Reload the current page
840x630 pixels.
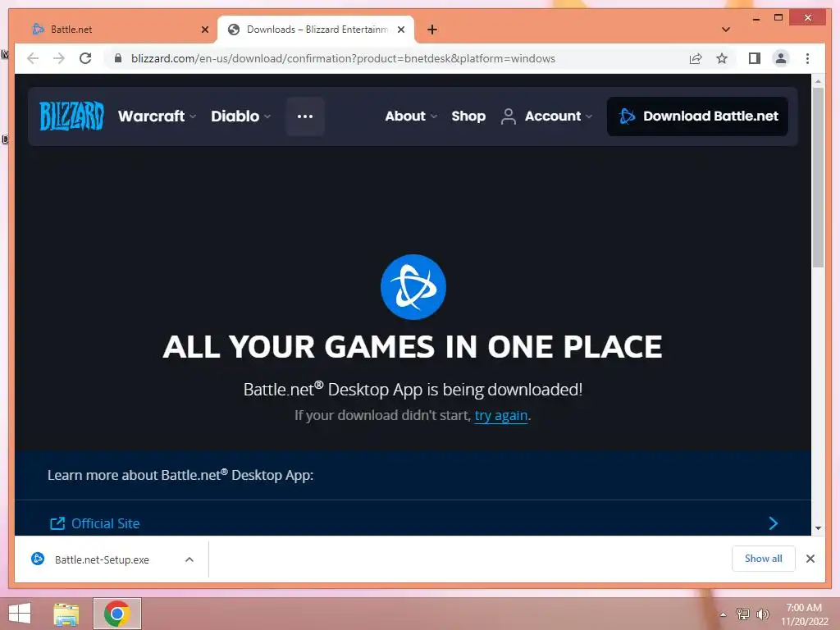tap(85, 58)
